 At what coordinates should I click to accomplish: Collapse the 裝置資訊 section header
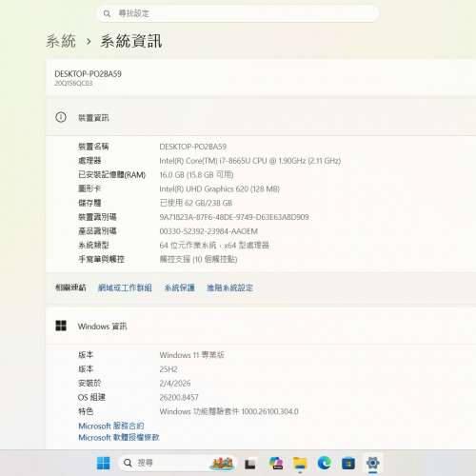[261, 117]
